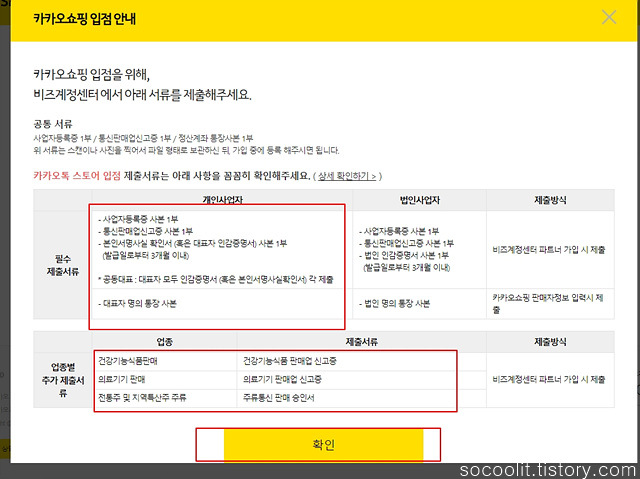Click 본인서명사실 확인서 line in 개인사업자 cell

tap(193, 244)
